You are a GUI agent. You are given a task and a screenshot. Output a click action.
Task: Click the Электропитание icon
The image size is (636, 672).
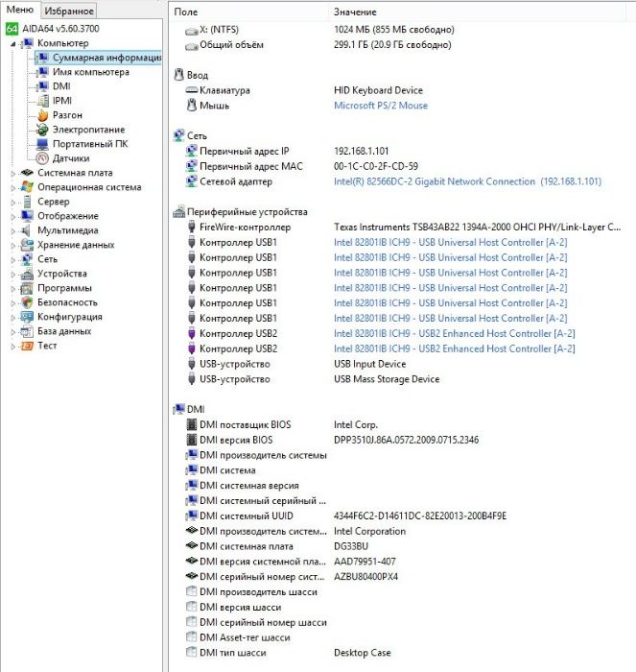point(42,130)
